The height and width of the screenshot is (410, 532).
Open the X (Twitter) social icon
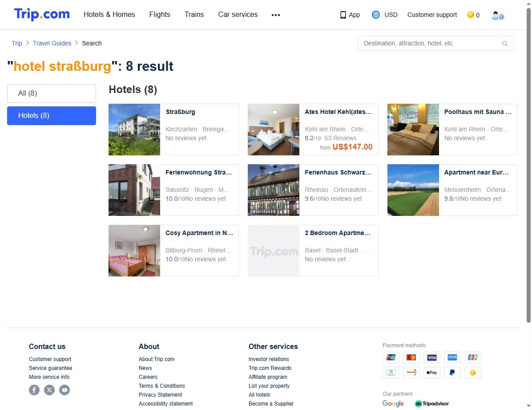pos(49,390)
